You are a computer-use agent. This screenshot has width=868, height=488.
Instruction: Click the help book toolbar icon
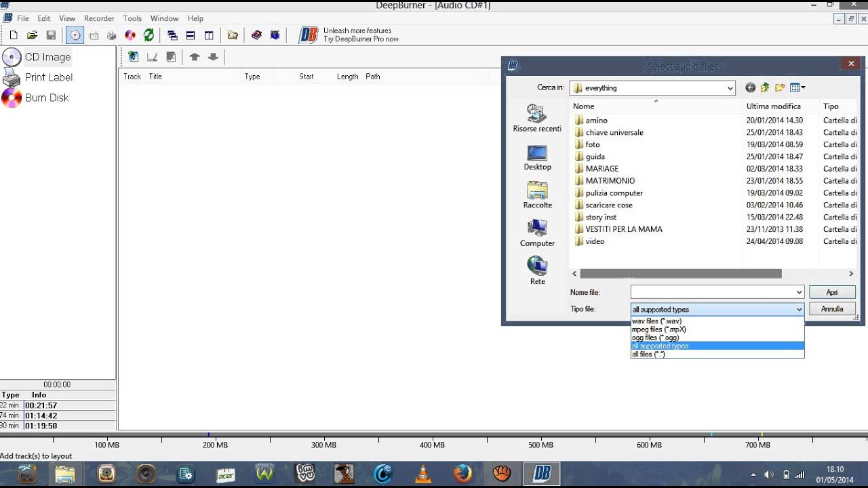click(x=256, y=35)
